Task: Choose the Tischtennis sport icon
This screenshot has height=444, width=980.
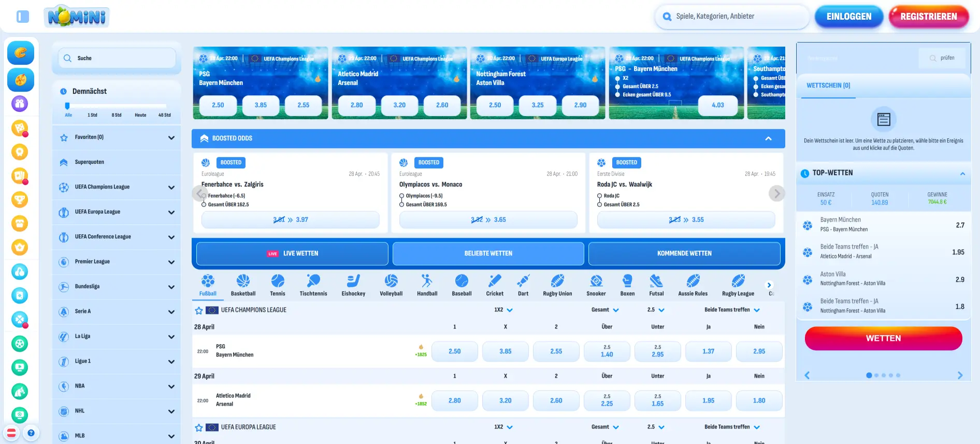Action: click(313, 285)
